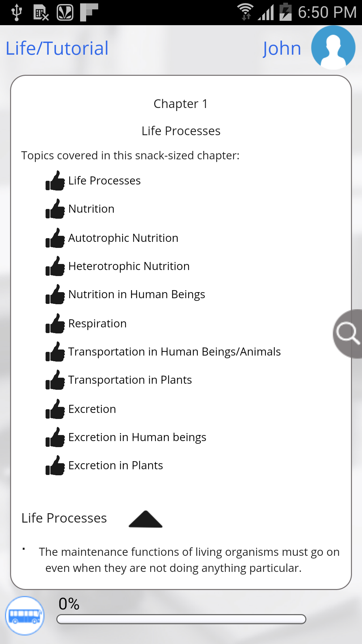Select the Excretion topic entry
Viewport: 362px width, 644px height.
(92, 409)
